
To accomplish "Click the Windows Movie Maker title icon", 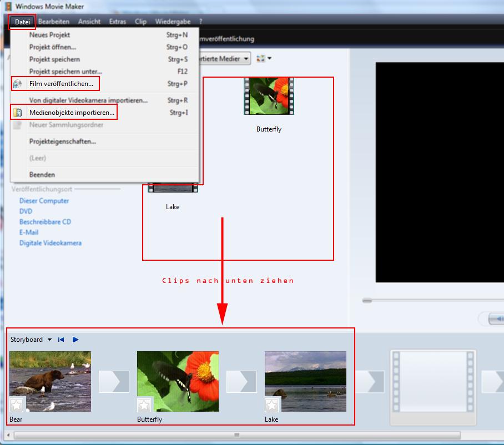I will coord(8,6).
